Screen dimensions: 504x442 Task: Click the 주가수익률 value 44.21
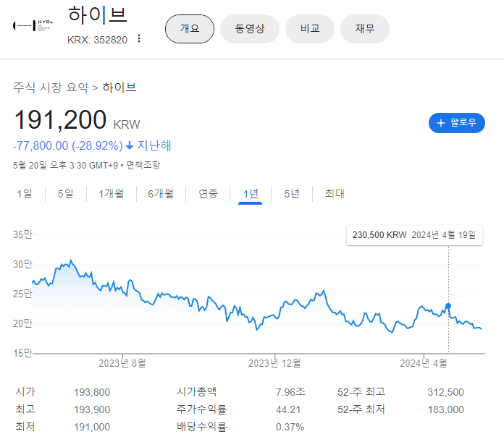coord(288,409)
